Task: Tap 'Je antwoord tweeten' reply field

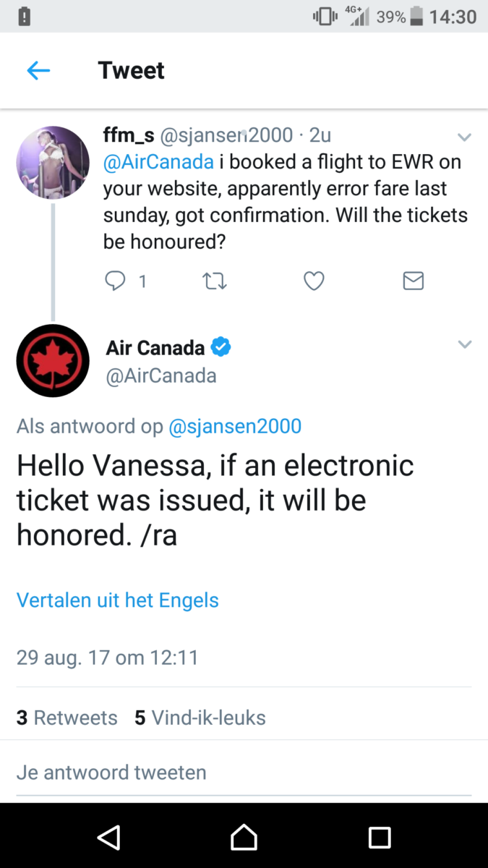Action: click(x=111, y=772)
